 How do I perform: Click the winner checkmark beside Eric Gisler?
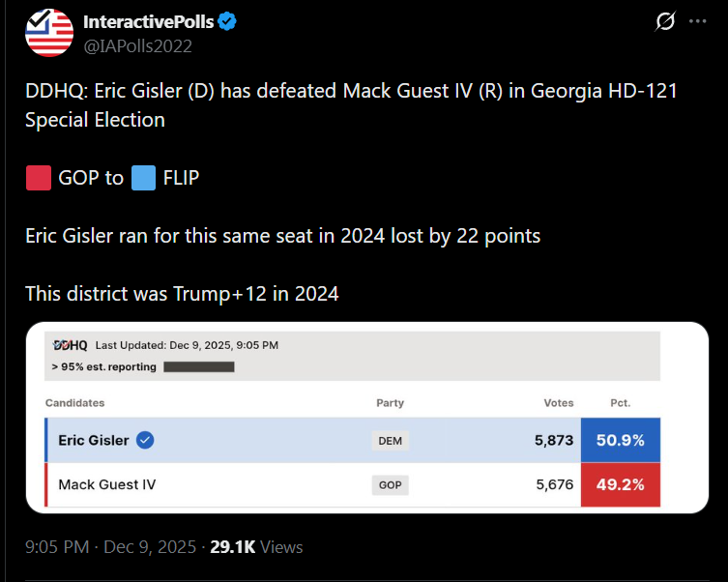(145, 440)
